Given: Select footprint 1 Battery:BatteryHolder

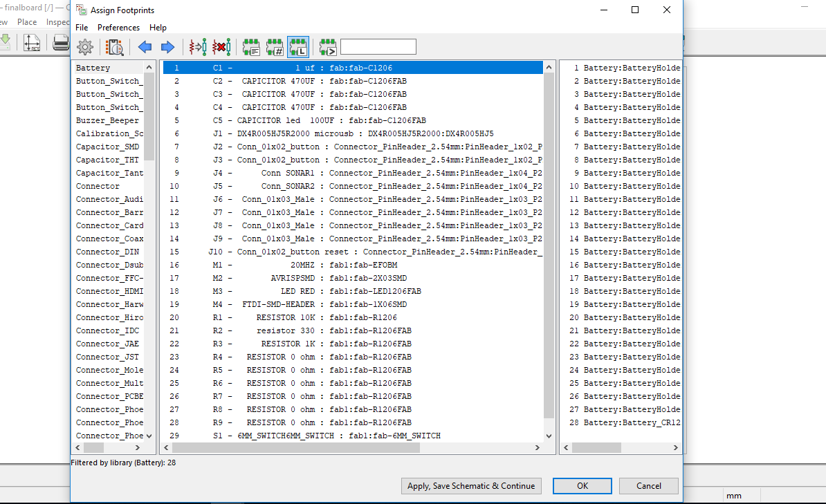Looking at the screenshot, I should [x=622, y=68].
